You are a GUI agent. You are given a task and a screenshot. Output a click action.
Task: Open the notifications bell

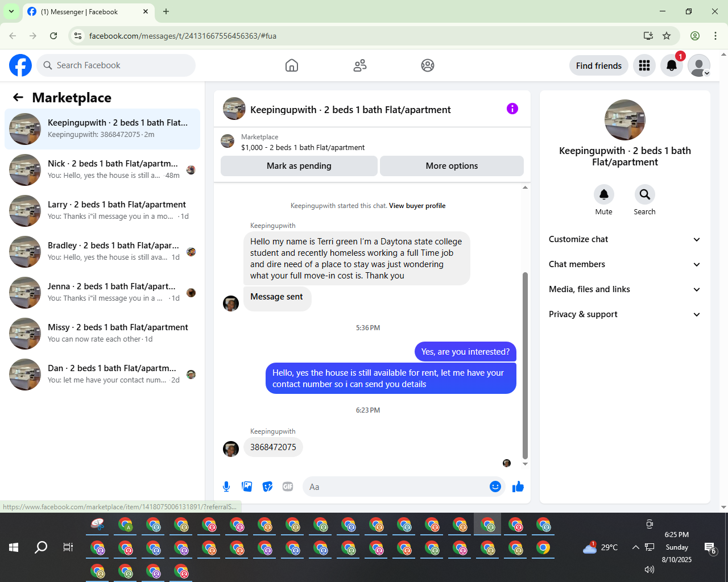coord(672,65)
